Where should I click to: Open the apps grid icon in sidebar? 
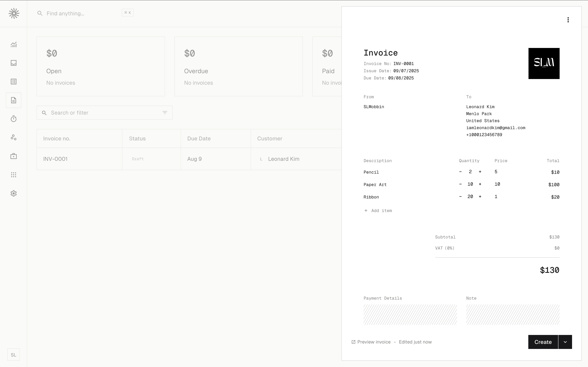pyautogui.click(x=14, y=175)
